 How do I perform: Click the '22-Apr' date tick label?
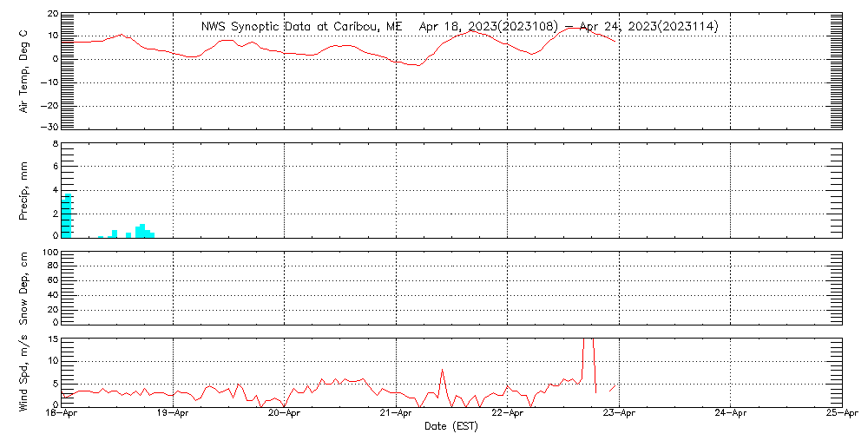(508, 414)
